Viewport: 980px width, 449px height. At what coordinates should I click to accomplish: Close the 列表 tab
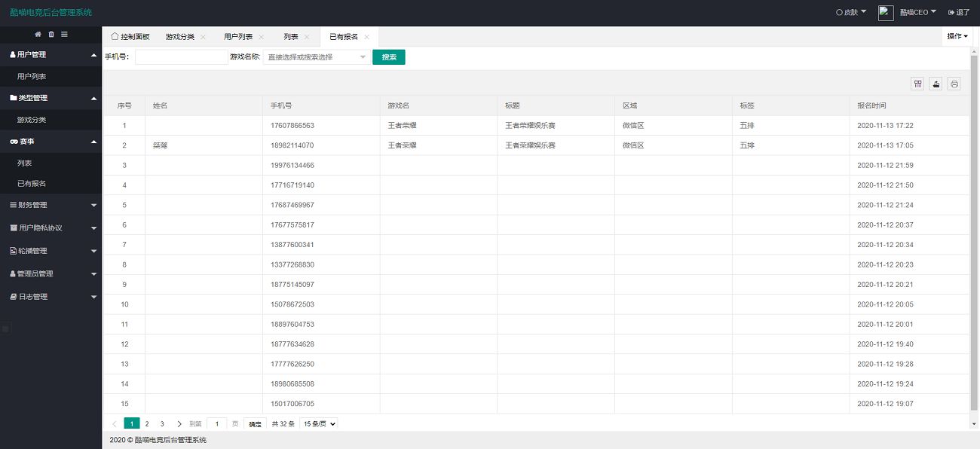307,37
